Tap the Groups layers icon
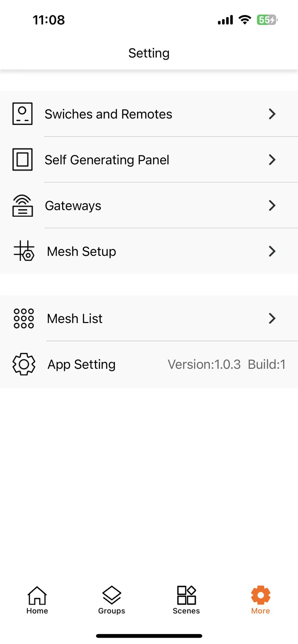 112,595
